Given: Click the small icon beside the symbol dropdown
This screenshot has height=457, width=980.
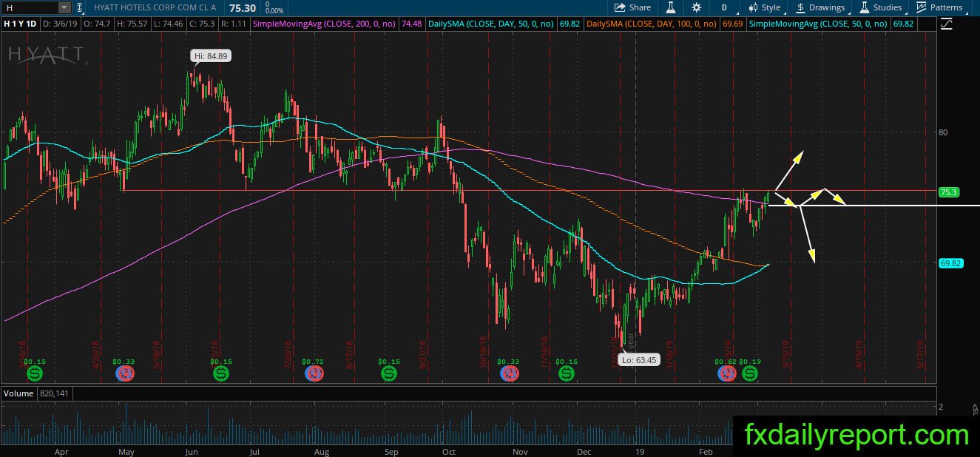Looking at the screenshot, I should point(79,7).
